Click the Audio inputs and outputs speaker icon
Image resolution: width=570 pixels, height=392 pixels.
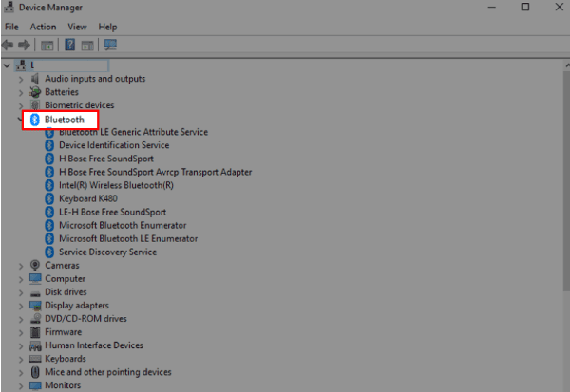click(35, 79)
